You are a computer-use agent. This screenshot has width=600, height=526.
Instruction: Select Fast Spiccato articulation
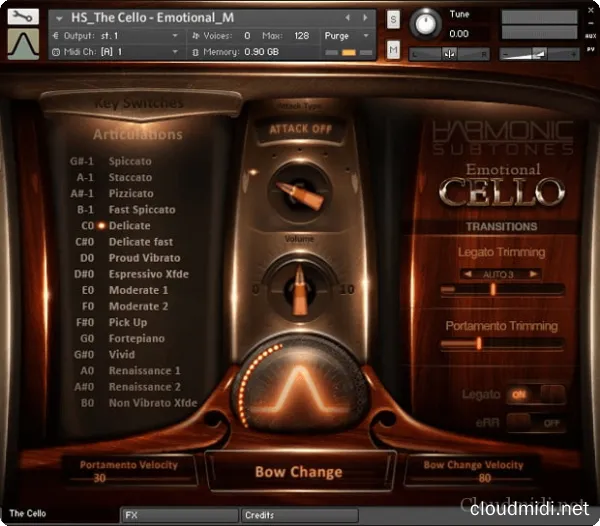click(142, 210)
